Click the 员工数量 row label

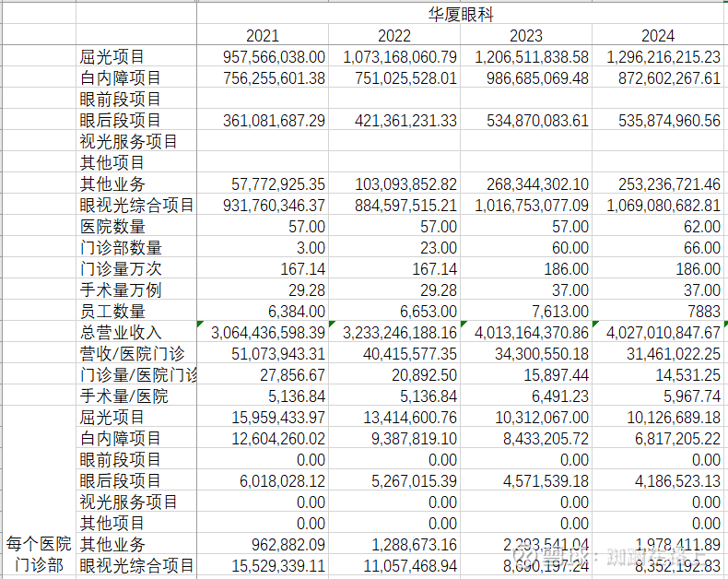pos(136,311)
